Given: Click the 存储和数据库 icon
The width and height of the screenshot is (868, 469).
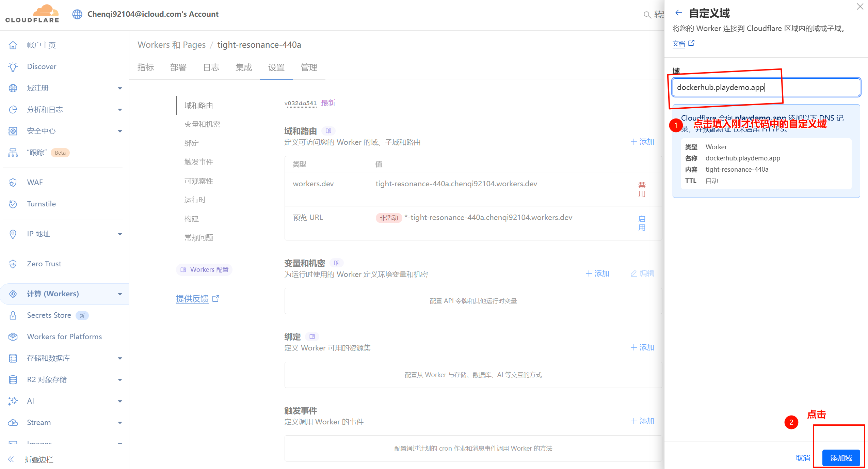Looking at the screenshot, I should click(x=13, y=358).
